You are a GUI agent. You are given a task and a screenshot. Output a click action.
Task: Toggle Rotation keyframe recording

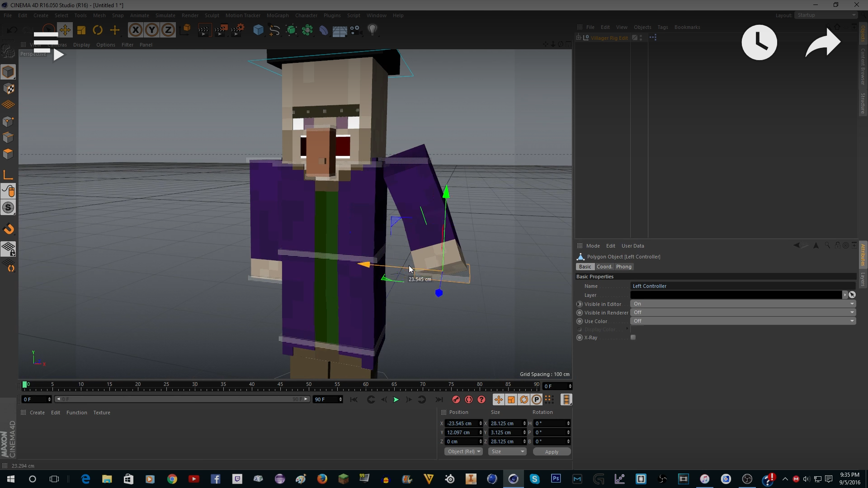tap(524, 399)
